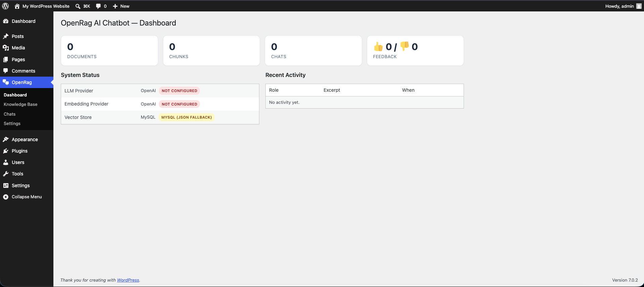Click the Excerpt column header
Screen dimensions: 644x287
[332, 90]
